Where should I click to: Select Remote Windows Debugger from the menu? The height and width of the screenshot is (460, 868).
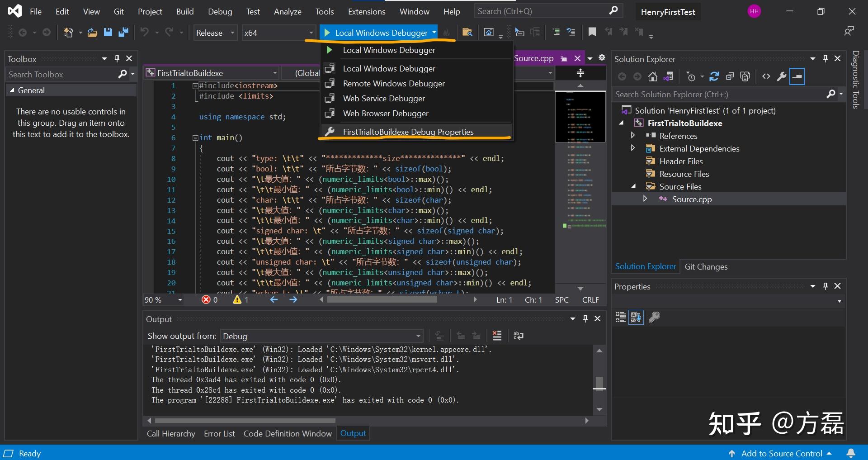(x=393, y=84)
